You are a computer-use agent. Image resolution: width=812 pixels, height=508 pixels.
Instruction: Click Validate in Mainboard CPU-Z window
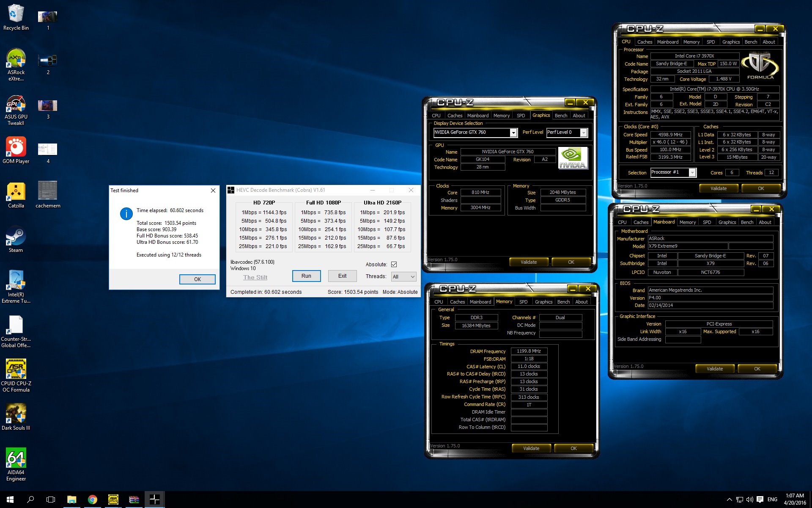tap(715, 369)
